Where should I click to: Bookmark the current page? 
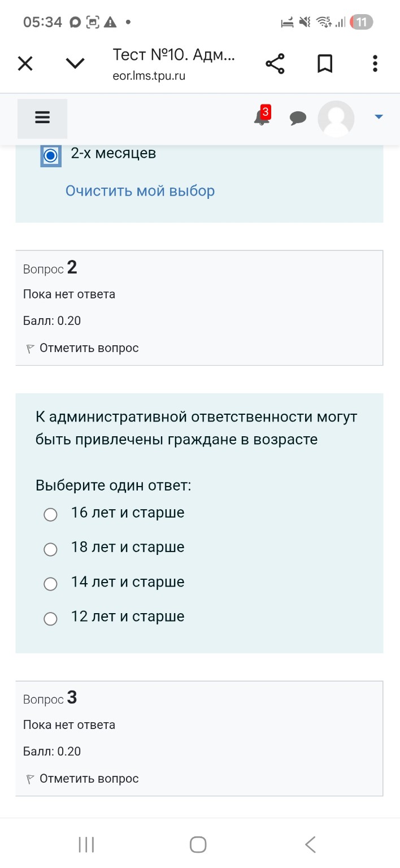pos(325,63)
